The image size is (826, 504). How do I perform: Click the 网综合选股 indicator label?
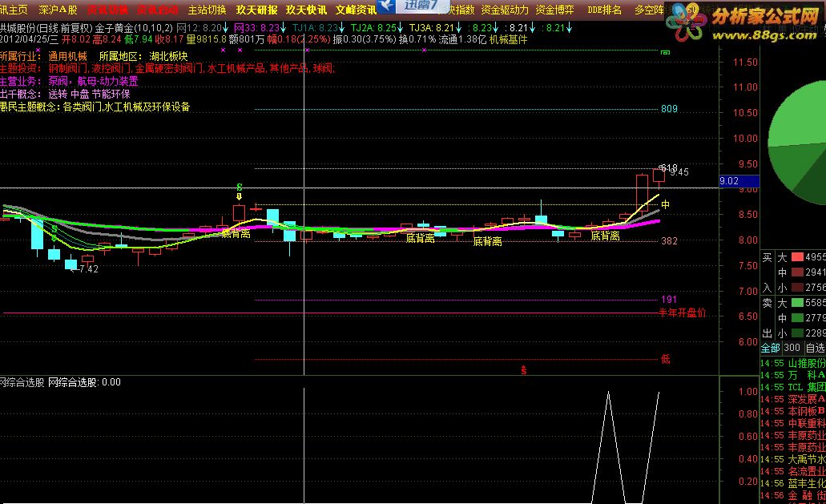pyautogui.click(x=22, y=382)
